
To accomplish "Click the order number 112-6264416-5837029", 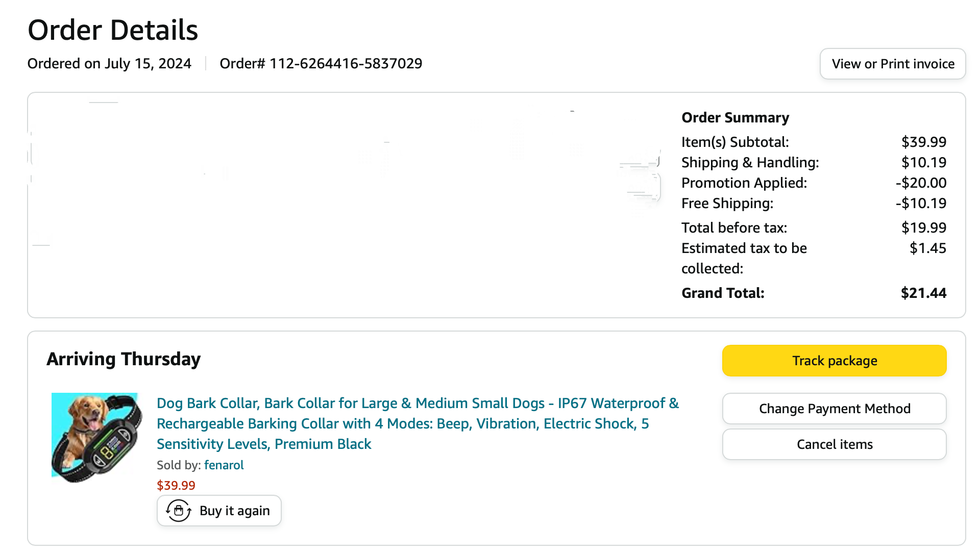I will click(x=346, y=64).
